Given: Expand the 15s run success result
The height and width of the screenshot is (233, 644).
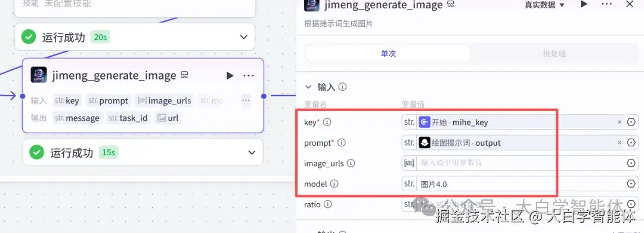Looking at the screenshot, I should pyautogui.click(x=252, y=152).
